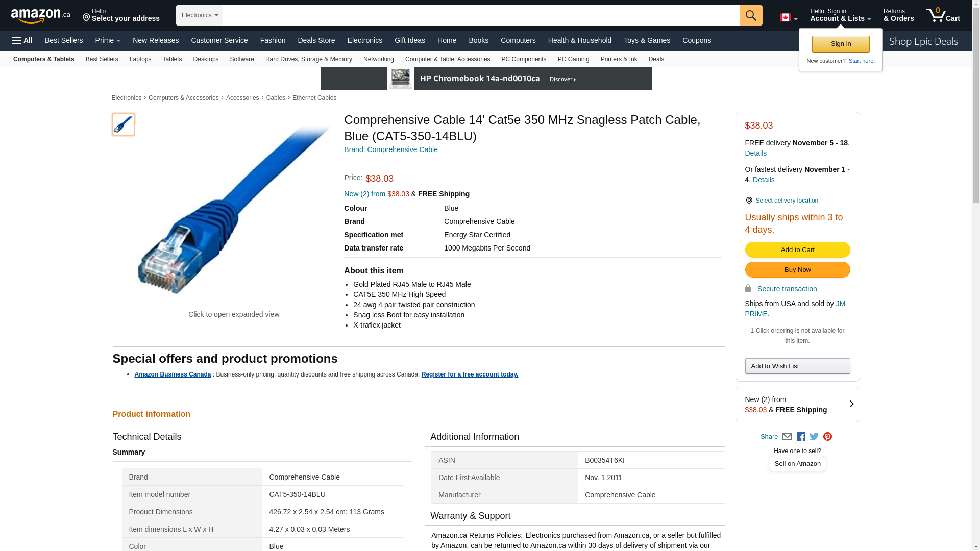Share product via email icon
Viewport: 980px width, 551px height.
[787, 437]
